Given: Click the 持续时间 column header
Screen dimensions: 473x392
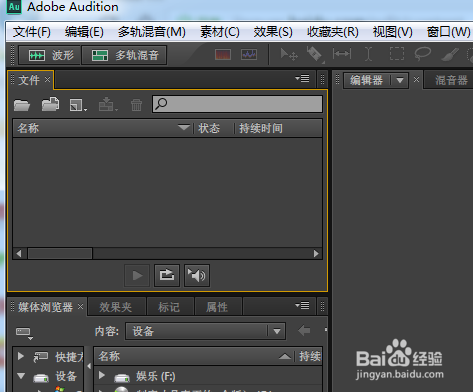Looking at the screenshot, I should [261, 128].
